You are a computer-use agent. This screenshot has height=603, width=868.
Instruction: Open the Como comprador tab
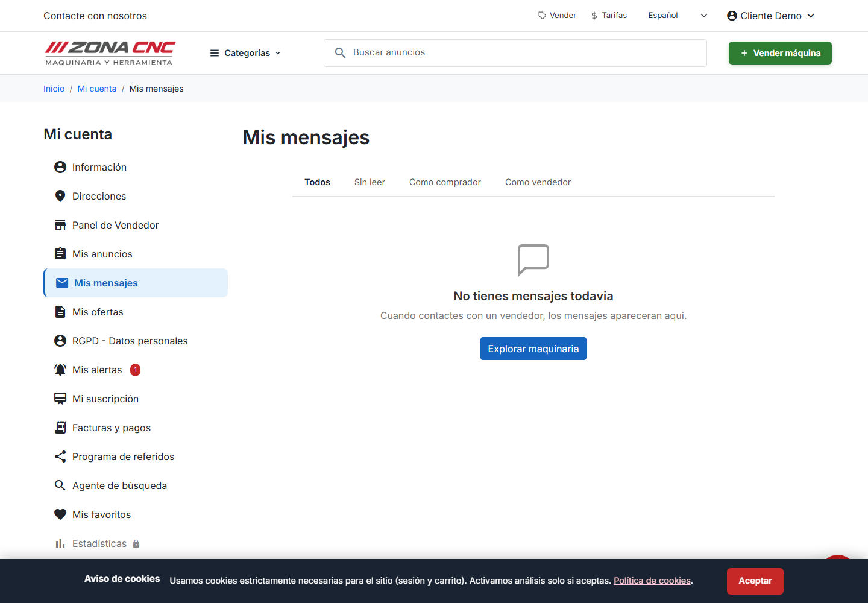click(445, 182)
